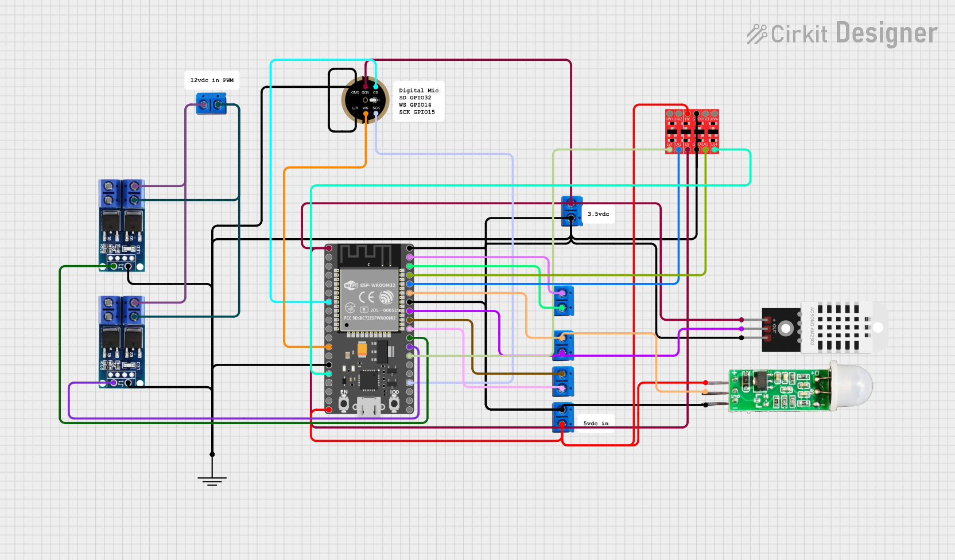955x560 pixels.
Task: Select the "3.5vdc" text label
Action: pyautogui.click(x=598, y=214)
